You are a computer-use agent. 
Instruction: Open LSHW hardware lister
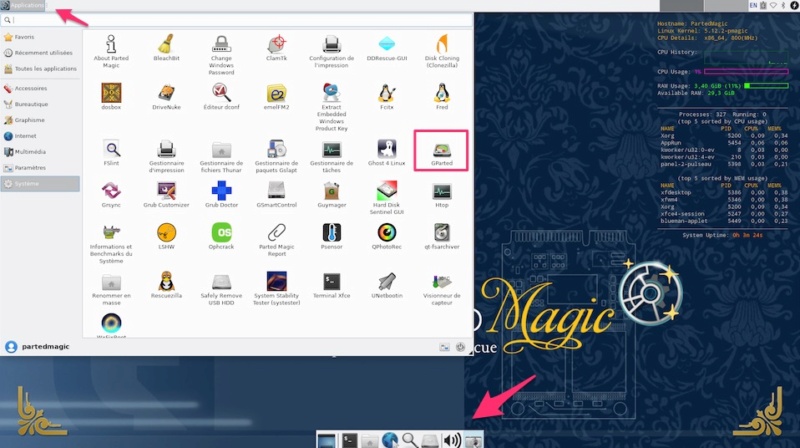[166, 236]
